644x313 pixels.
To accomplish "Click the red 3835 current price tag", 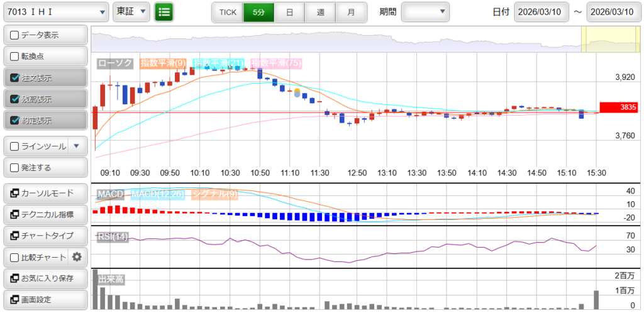I will (x=618, y=107).
